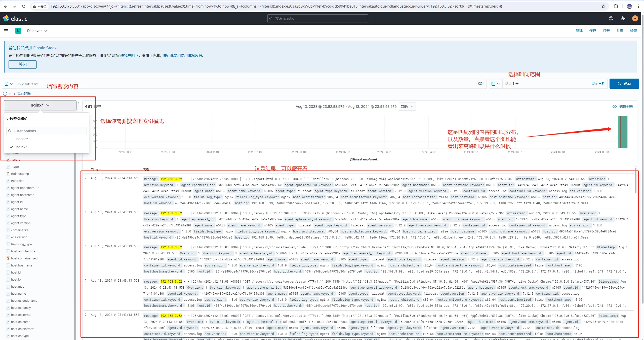Click the @timestamp date field icon

pos(8,174)
